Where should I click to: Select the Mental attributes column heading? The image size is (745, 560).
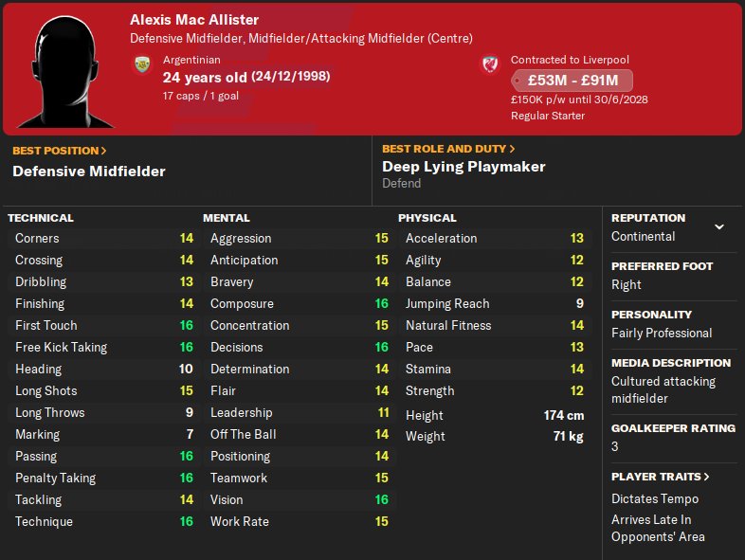pos(226,218)
